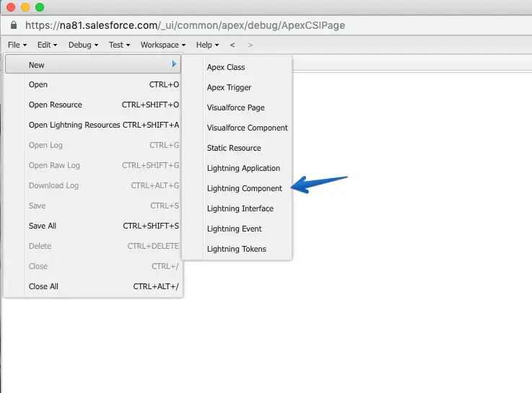The width and height of the screenshot is (532, 393).
Task: Click the submenu arrow on New
Action: pyautogui.click(x=174, y=64)
